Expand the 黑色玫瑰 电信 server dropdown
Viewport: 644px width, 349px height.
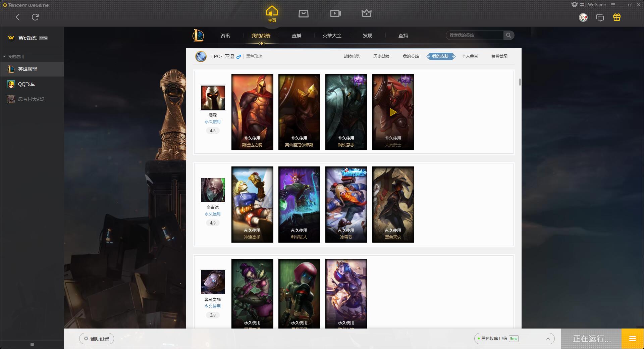click(x=514, y=339)
